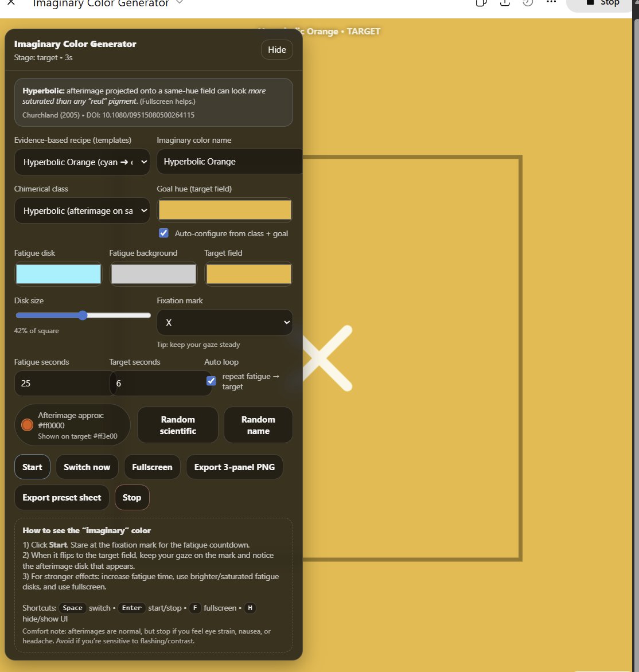Viewport: 639px width, 672px height.
Task: Click the share/upload icon in the top bar
Action: (x=505, y=3)
